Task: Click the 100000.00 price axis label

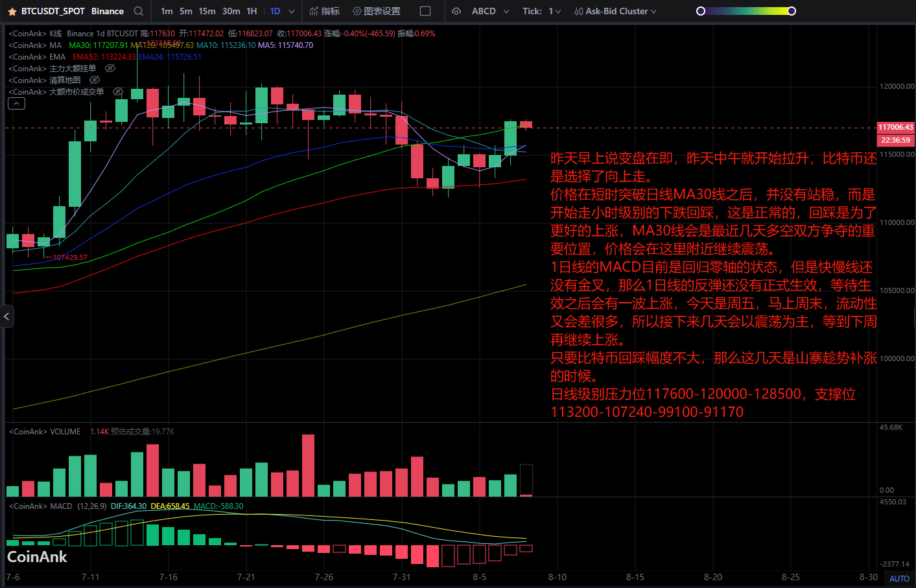Action: coord(897,359)
